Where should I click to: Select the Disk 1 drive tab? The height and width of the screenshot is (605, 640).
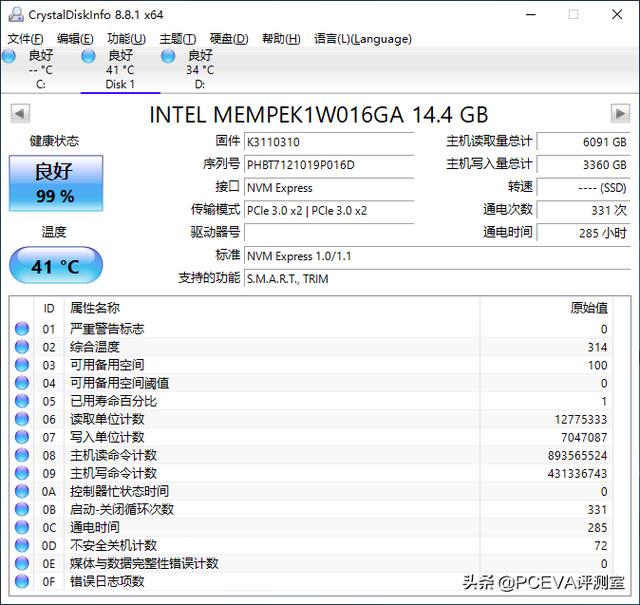(x=120, y=69)
